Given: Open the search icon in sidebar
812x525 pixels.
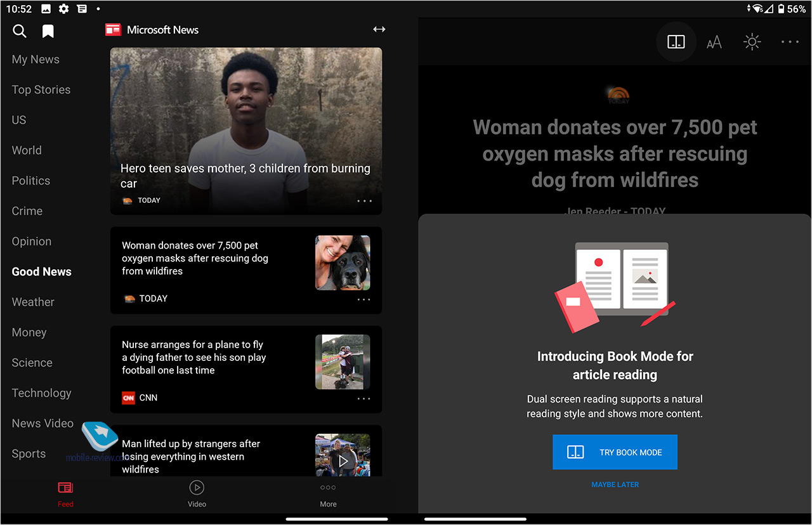Looking at the screenshot, I should coord(20,31).
